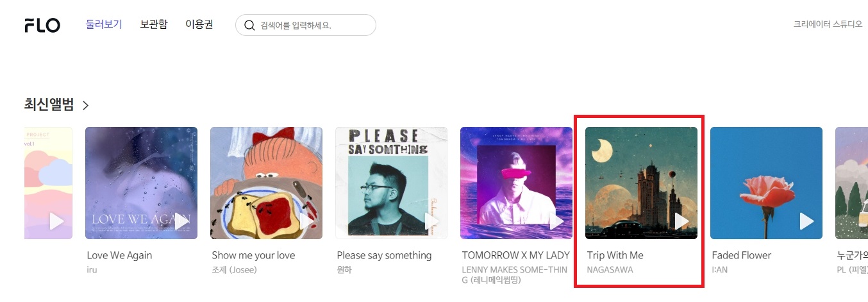
Task: Click the FLO logo
Action: tap(42, 26)
